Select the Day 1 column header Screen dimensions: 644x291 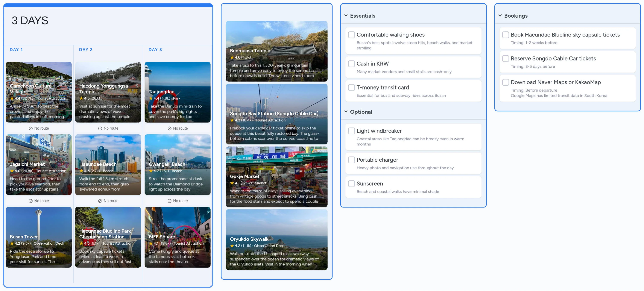coord(16,50)
